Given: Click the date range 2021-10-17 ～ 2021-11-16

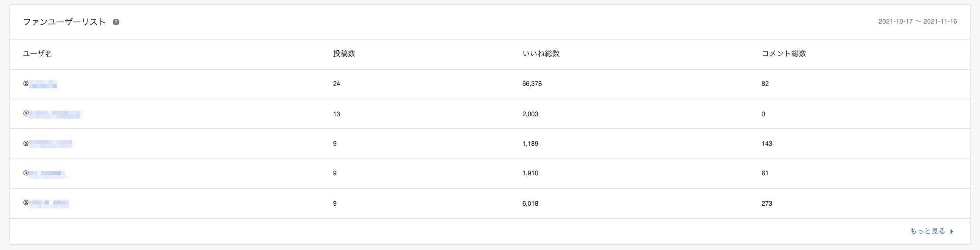Looking at the screenshot, I should [x=918, y=22].
